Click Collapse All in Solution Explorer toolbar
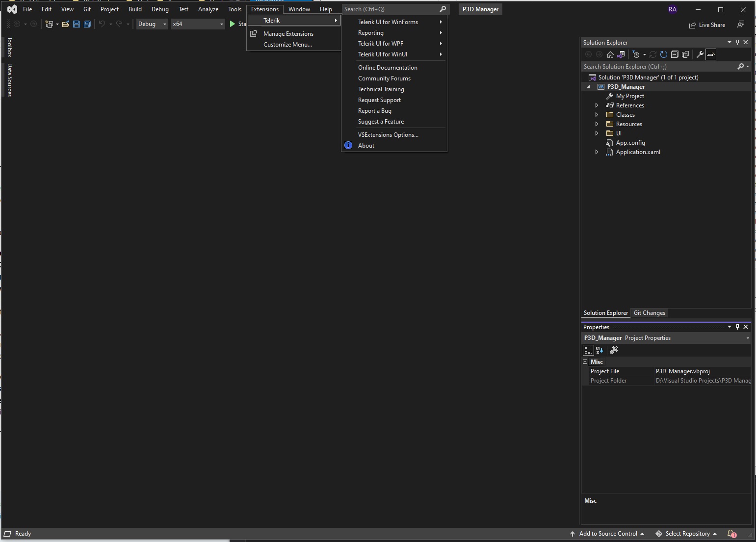The height and width of the screenshot is (542, 756). 675,54
